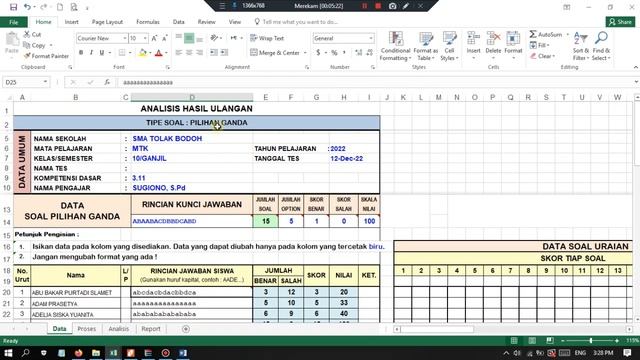Viewport: 640px width, 360px height.
Task: Cut the selection
Action: (32, 35)
